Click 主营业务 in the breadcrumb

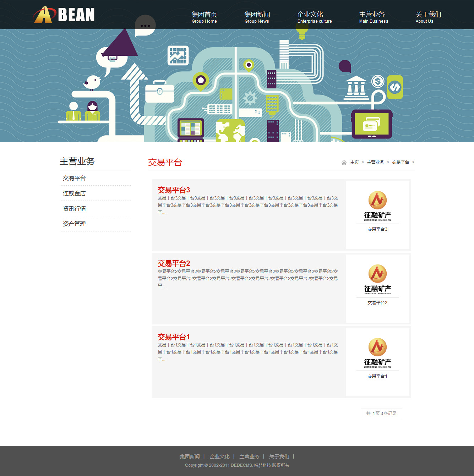point(375,162)
